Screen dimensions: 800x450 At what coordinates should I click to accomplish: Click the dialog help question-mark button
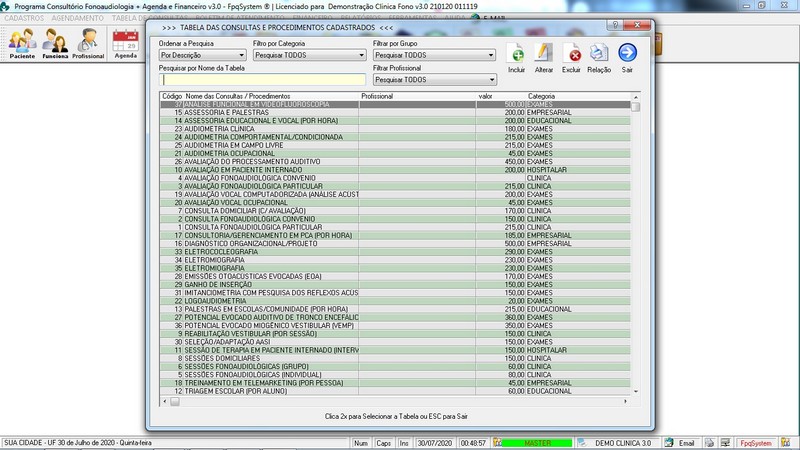[615, 25]
